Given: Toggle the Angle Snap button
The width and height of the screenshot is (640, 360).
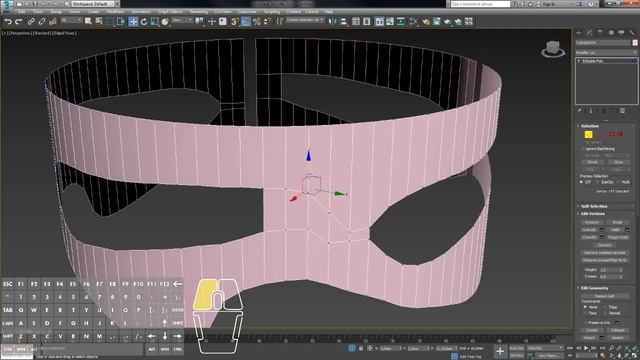Looking at the screenshot, I should click(246, 21).
